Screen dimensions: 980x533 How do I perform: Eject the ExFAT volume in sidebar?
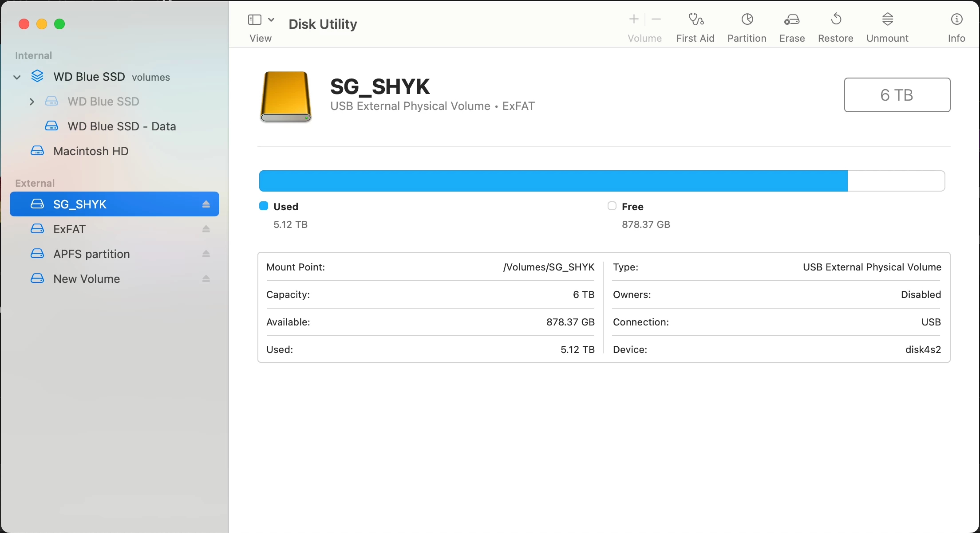pyautogui.click(x=206, y=229)
